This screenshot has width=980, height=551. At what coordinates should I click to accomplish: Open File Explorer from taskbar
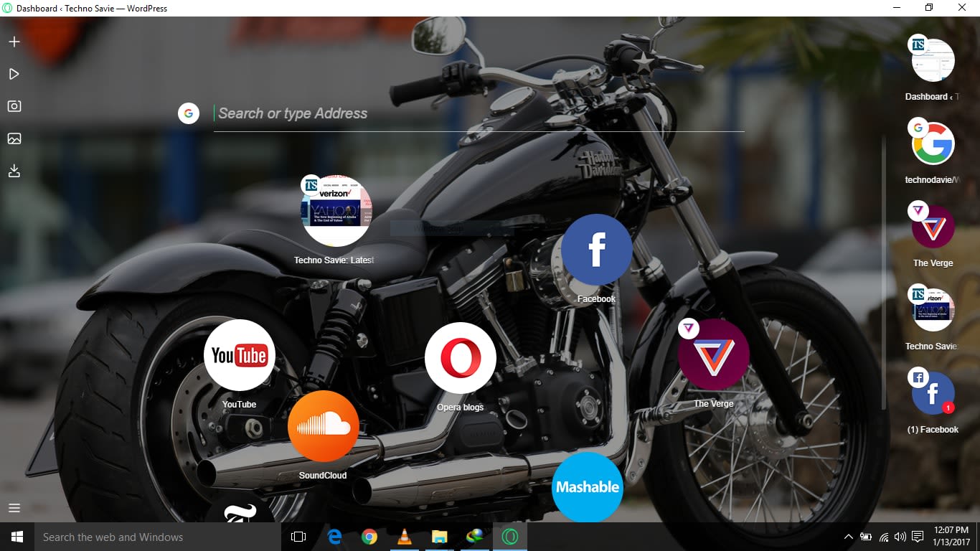pos(440,537)
